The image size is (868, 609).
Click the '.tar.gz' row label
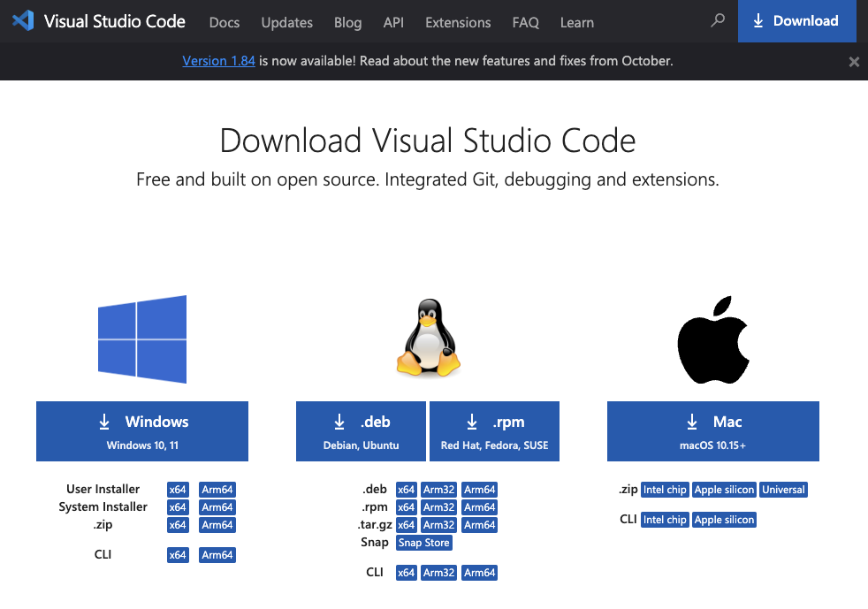(375, 524)
